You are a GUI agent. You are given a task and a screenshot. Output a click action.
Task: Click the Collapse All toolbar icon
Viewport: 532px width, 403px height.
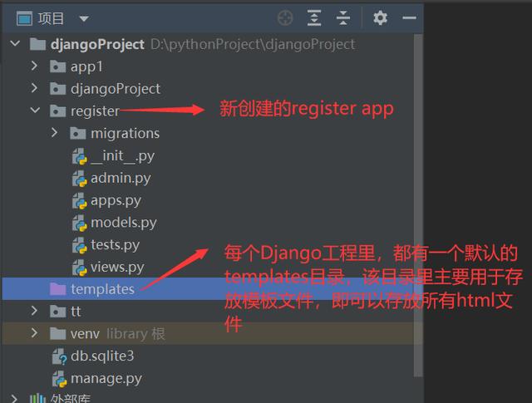[343, 18]
